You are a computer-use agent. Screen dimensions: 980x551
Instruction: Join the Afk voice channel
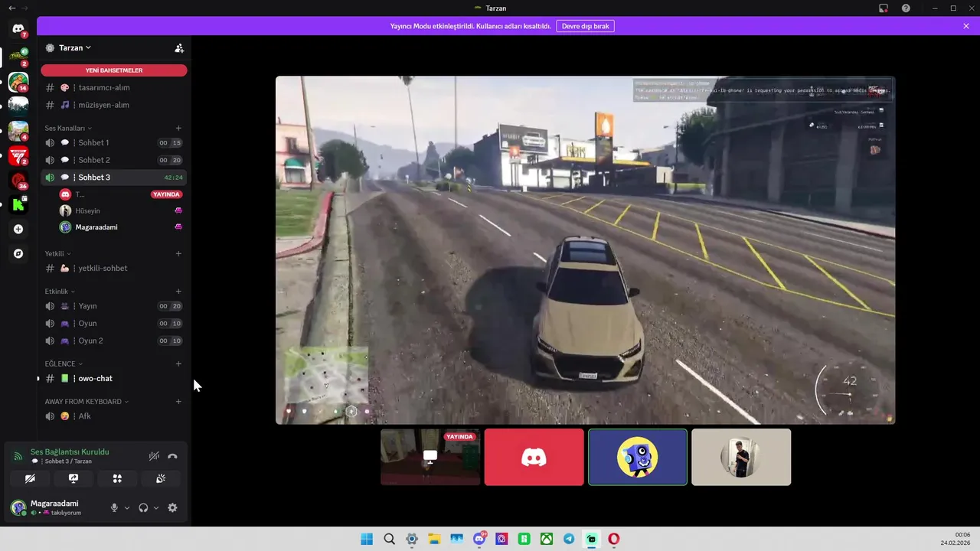pos(114,416)
